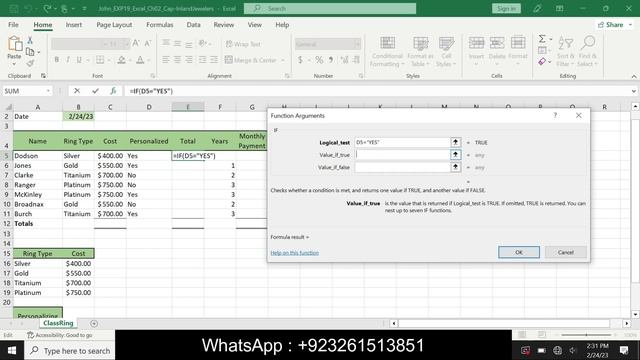
Task: Click the Share button
Action: pyautogui.click(x=614, y=25)
